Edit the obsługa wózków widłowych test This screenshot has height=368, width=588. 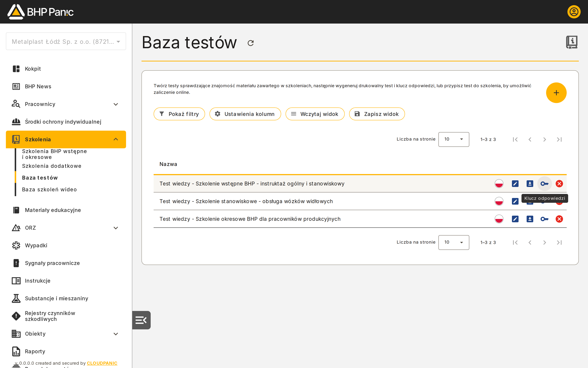(515, 201)
